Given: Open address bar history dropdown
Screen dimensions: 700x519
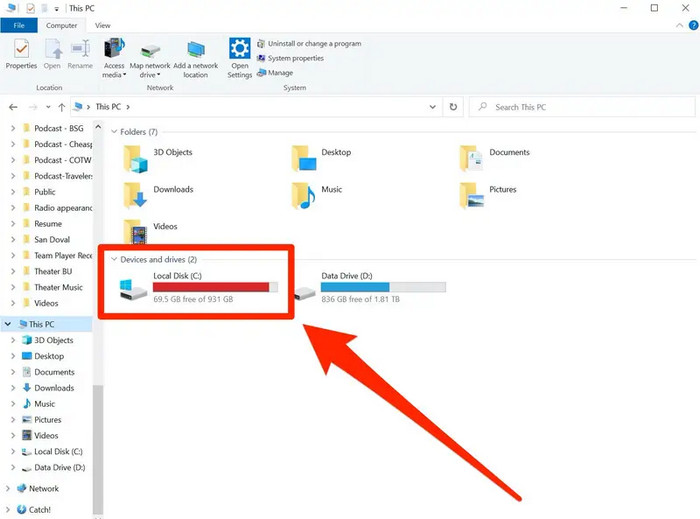Looking at the screenshot, I should pyautogui.click(x=432, y=107).
